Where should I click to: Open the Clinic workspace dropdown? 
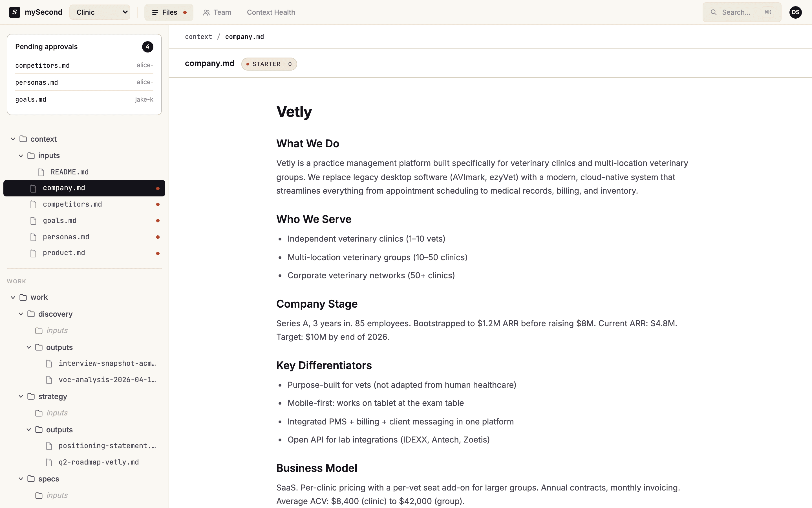click(x=100, y=12)
